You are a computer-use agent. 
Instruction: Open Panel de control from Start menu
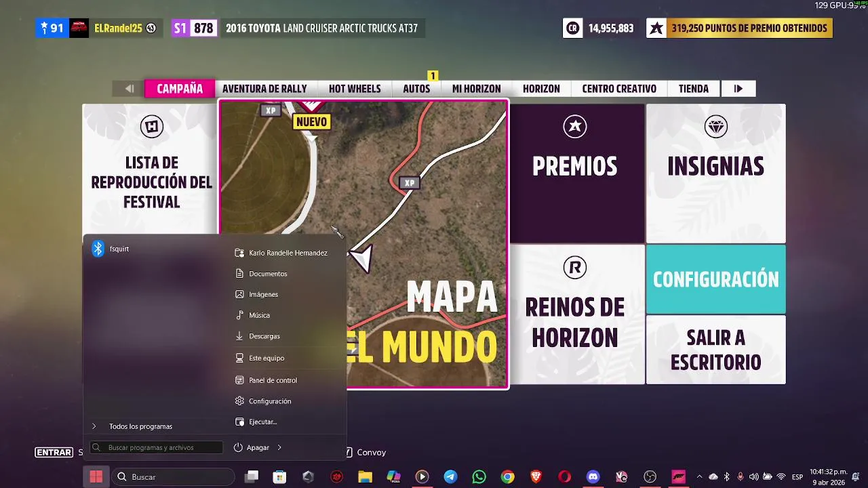266,380
